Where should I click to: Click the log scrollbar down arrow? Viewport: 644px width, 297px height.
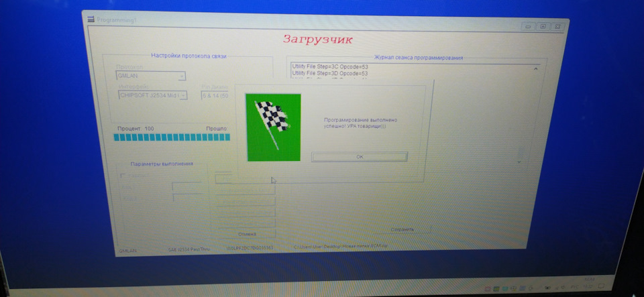[519, 162]
